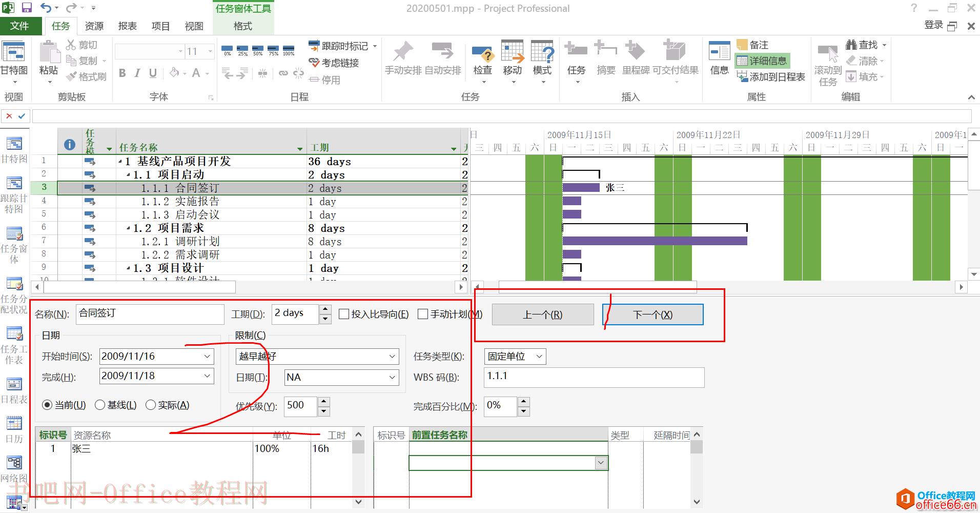Screen dimensions: 980x513
Task: Click the Paste clipboard icon
Action: point(49,52)
